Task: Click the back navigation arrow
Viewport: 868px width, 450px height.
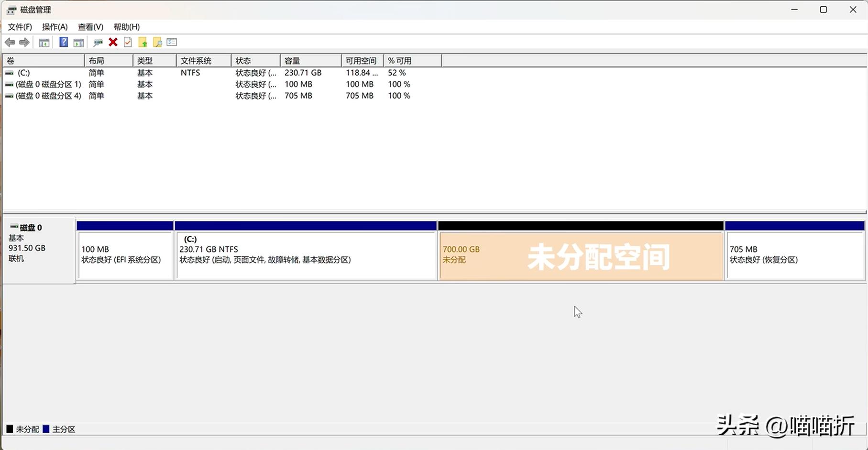Action: (10, 42)
